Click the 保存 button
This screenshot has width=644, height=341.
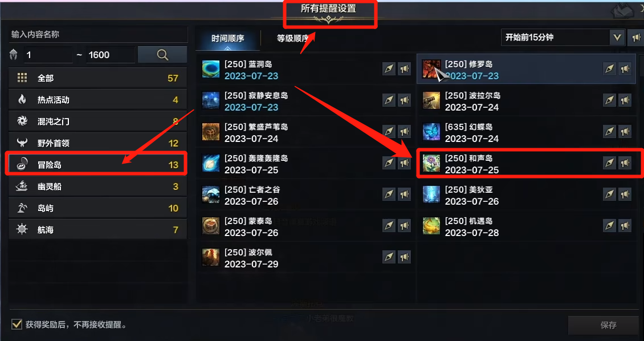pyautogui.click(x=608, y=325)
